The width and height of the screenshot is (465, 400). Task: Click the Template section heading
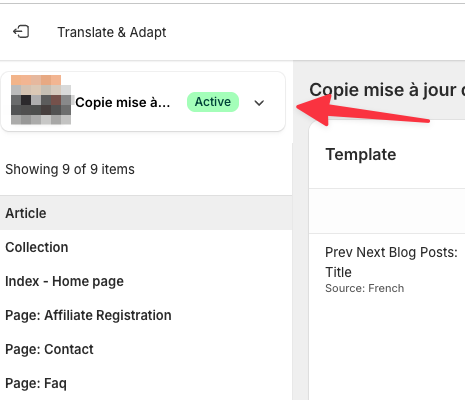(x=361, y=155)
